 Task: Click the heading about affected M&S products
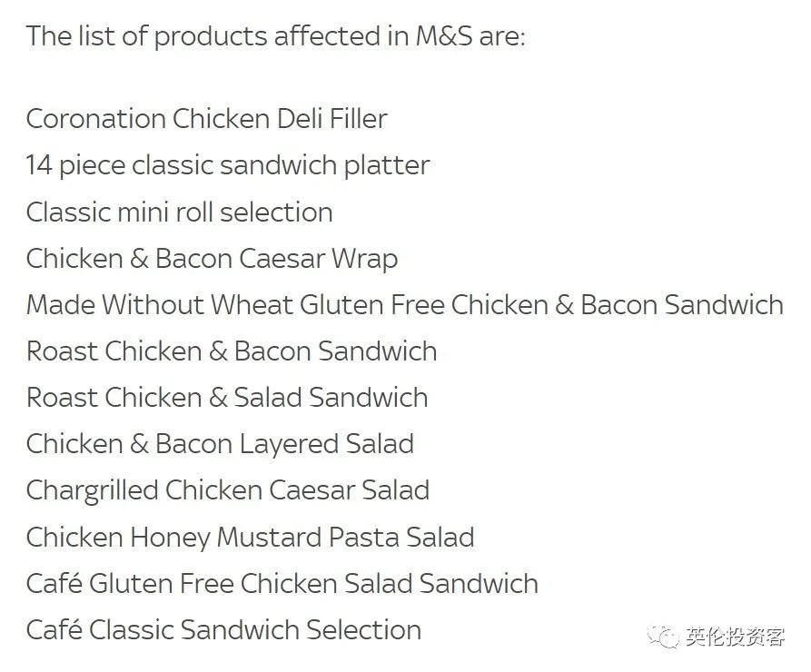(276, 36)
